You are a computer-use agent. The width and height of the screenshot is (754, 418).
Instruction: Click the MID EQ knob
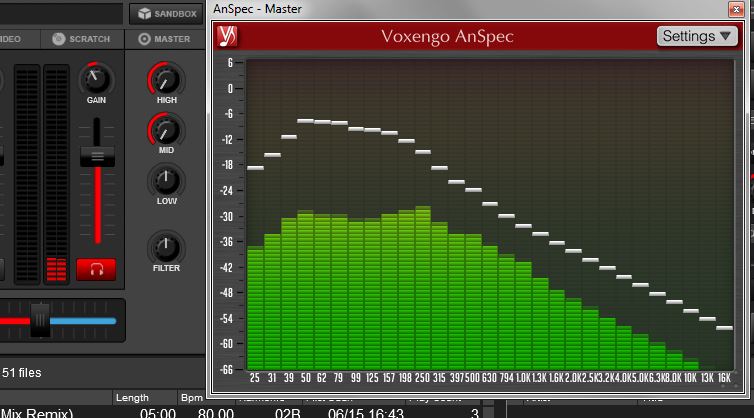pyautogui.click(x=165, y=128)
